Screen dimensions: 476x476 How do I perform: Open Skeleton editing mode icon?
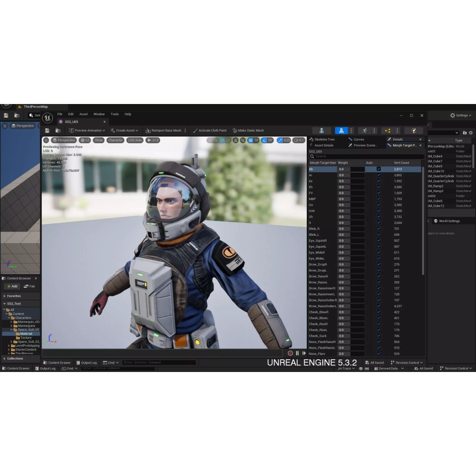coord(321,130)
